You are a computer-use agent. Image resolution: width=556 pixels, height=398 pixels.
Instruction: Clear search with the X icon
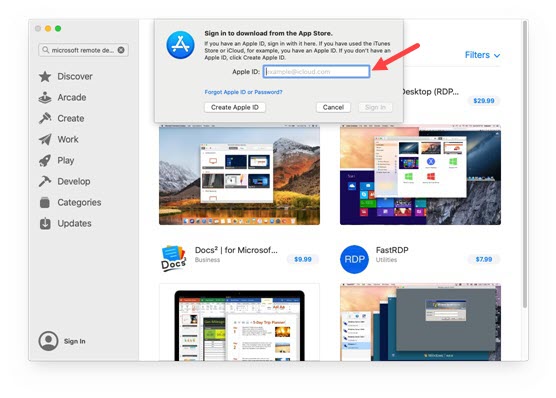coord(121,50)
